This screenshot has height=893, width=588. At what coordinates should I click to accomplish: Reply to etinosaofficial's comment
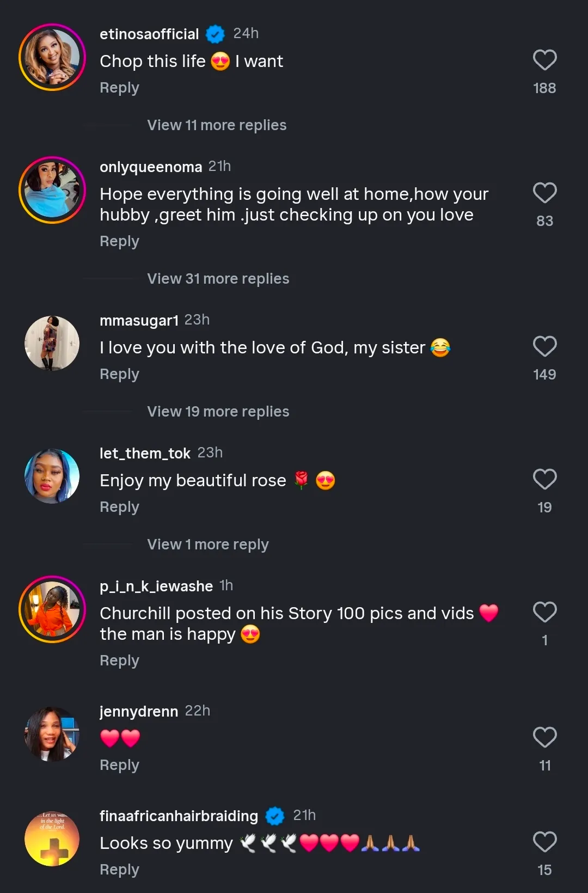point(119,88)
